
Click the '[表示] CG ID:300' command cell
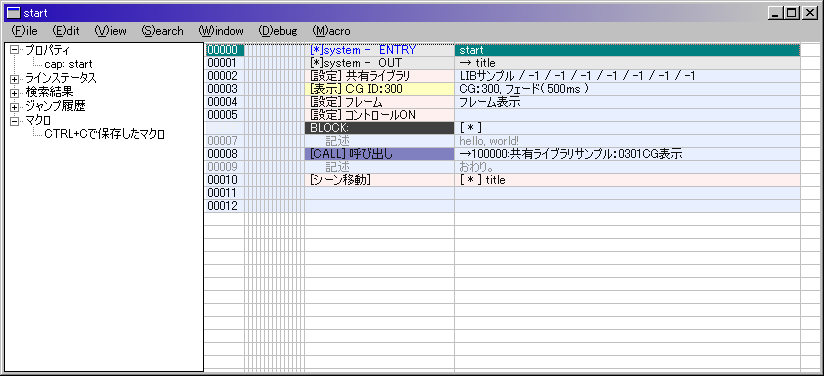[x=379, y=89]
